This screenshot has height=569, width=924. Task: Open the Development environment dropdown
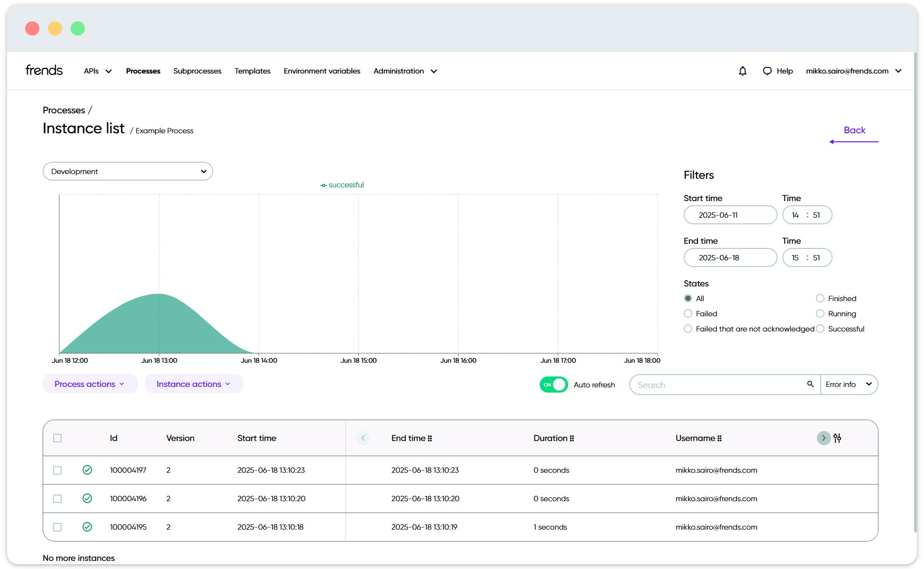click(128, 171)
